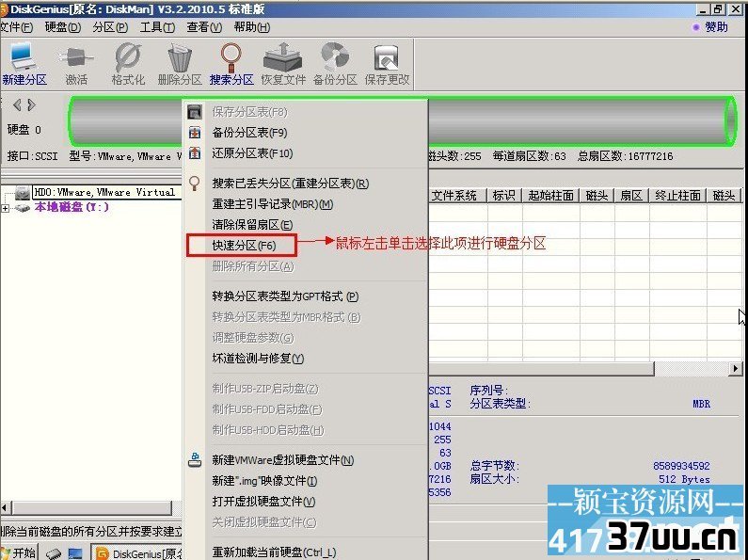The width and height of the screenshot is (748, 560).
Task: Select 清除保留扇区(E) menu entry
Action: click(305, 225)
